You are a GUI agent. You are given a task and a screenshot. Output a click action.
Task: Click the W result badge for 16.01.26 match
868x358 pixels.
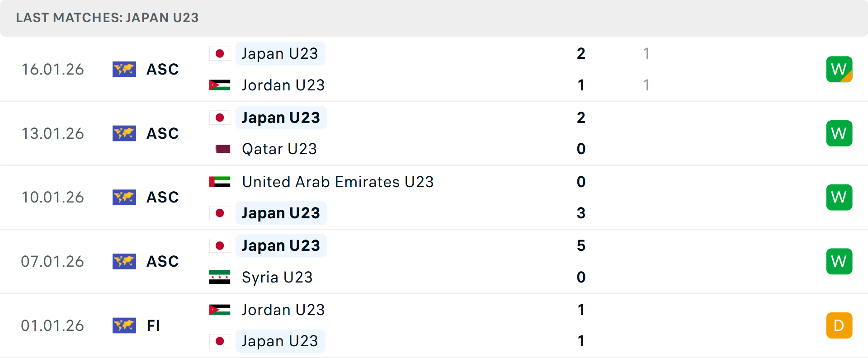839,69
